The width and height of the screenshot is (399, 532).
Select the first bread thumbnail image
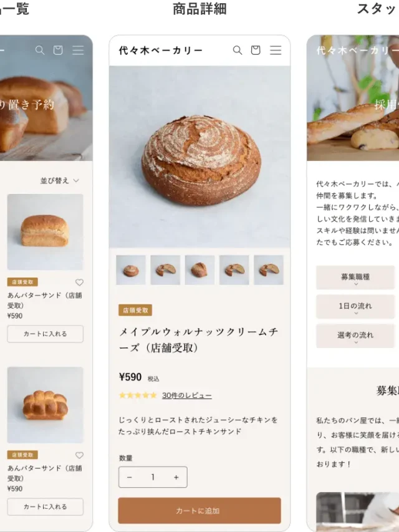[x=131, y=270]
